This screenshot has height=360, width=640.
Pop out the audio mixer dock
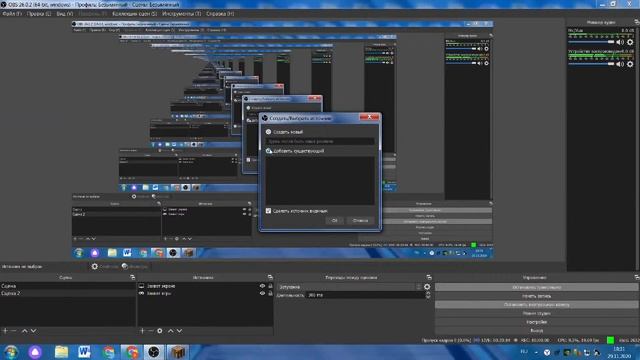(637, 22)
